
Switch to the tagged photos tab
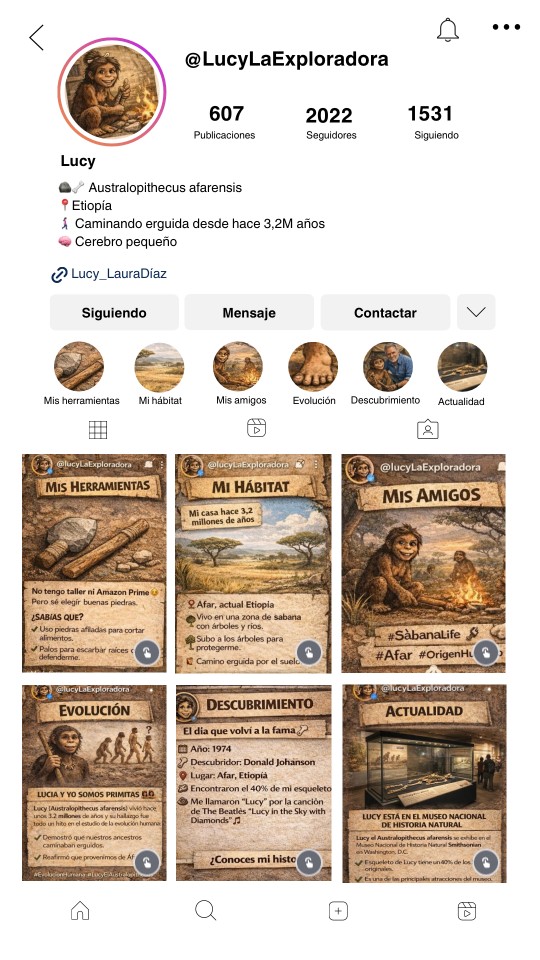(428, 429)
